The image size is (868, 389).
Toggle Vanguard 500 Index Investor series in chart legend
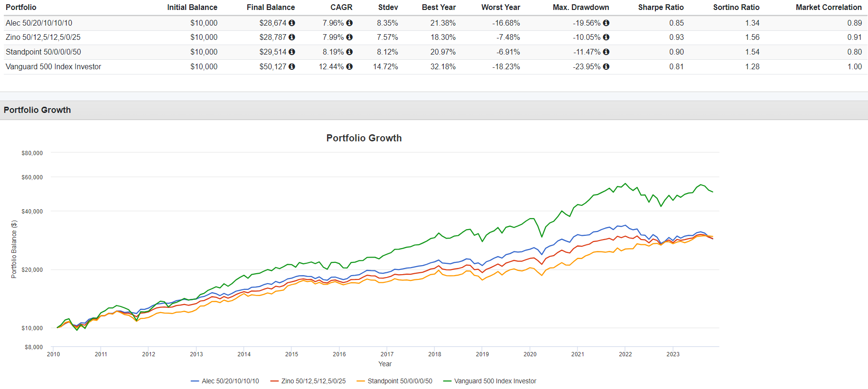(x=495, y=381)
